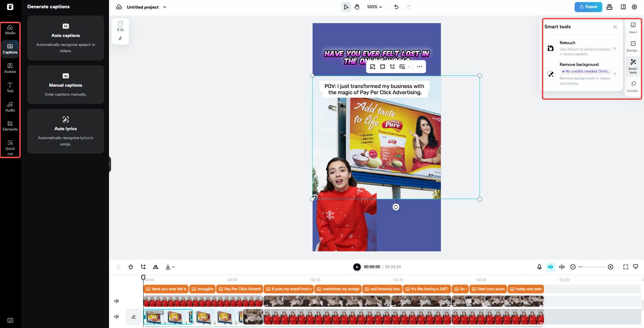Toggle the preview axis split icon in the timeline toolbar
Image resolution: width=644 pixels, height=328 pixels.
pos(562,267)
